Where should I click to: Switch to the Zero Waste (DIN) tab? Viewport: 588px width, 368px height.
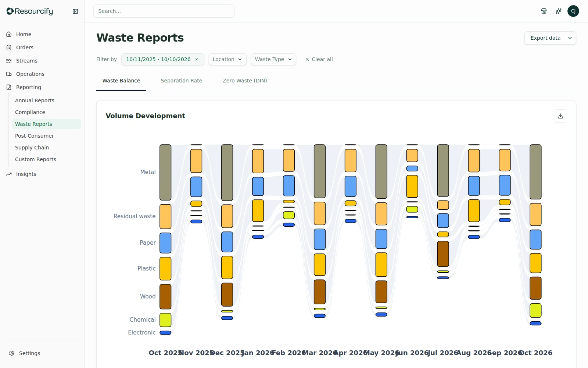pos(245,81)
